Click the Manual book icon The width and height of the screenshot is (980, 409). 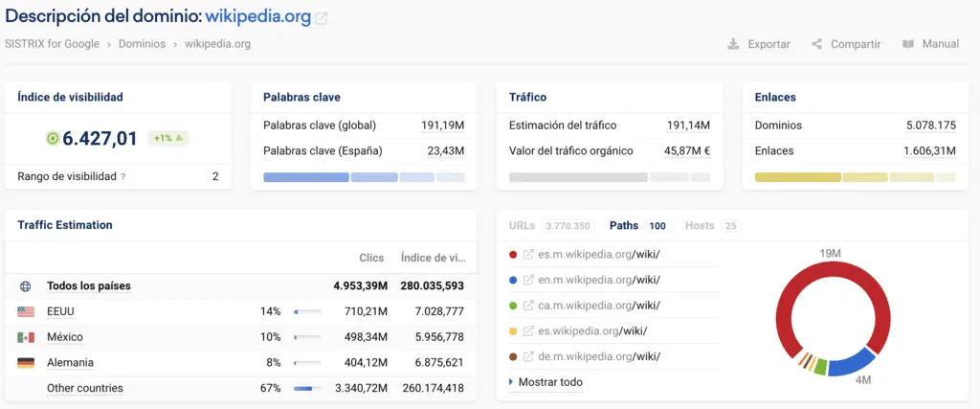click(908, 44)
